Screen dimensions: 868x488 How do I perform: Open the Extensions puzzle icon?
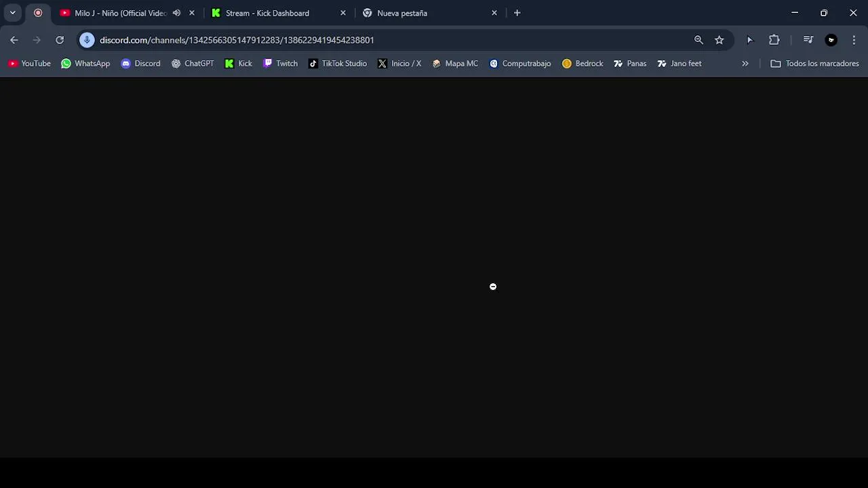tap(774, 40)
